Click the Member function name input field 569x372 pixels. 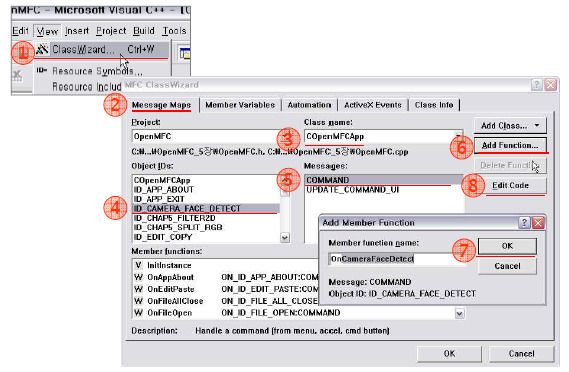[x=397, y=259]
